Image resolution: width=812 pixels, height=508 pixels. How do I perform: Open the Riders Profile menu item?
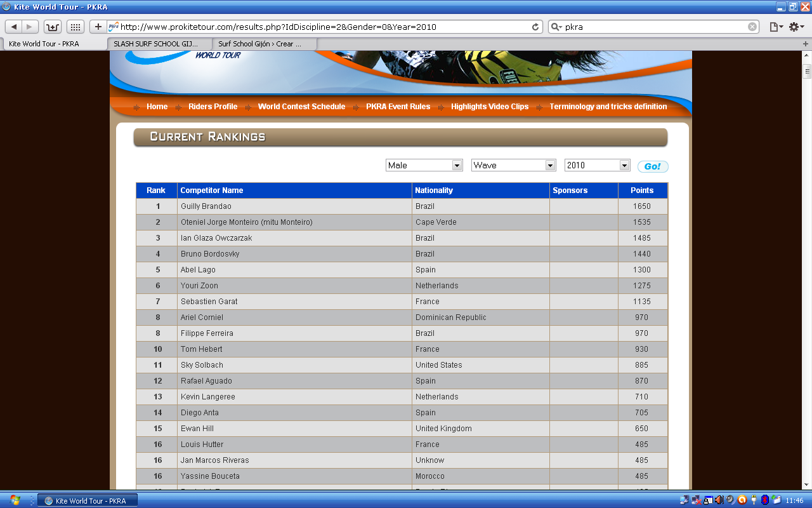[213, 107]
